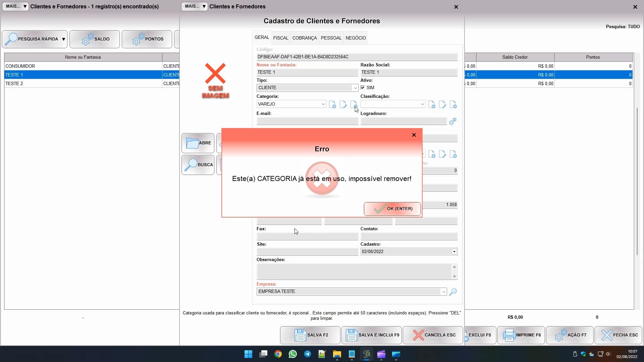Viewport: 644px width, 362px height.
Task: Uncheck the Ativo SIM checkbox
Action: click(363, 87)
